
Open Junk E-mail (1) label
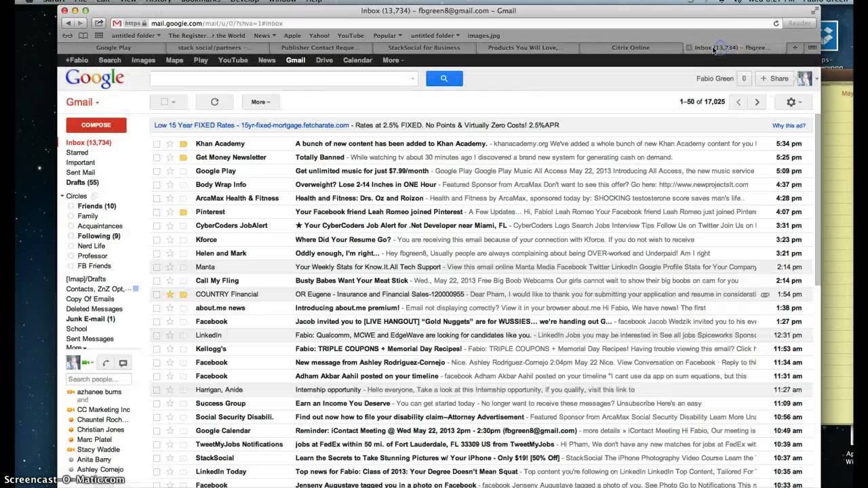(90, 319)
